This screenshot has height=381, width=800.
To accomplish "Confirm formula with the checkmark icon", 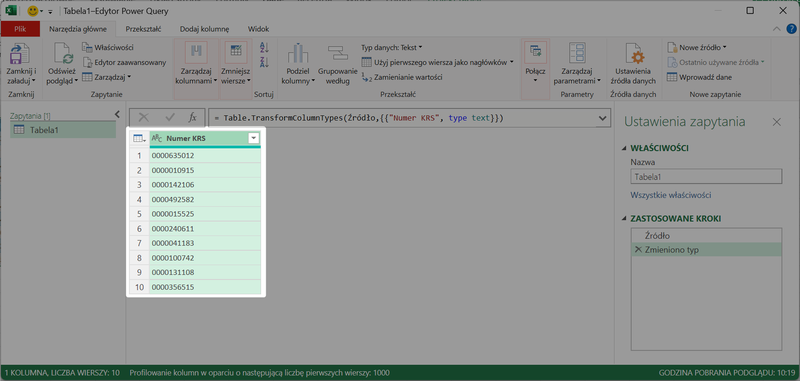I will point(170,118).
